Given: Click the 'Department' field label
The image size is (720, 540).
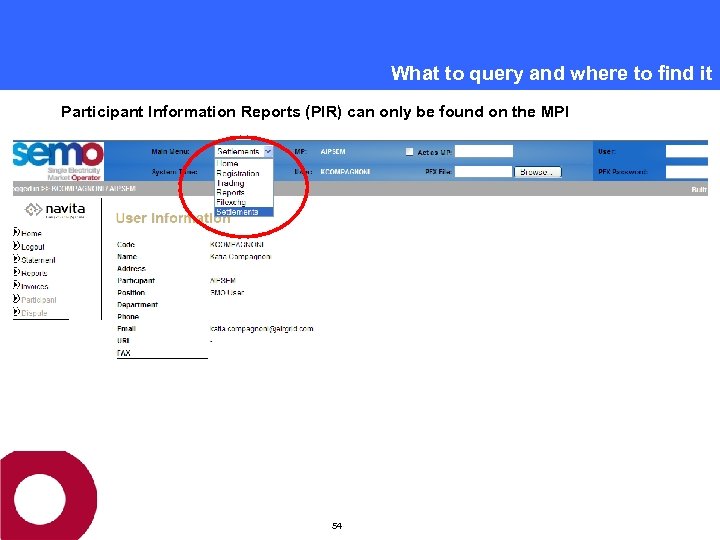Looking at the screenshot, I should (x=138, y=304).
